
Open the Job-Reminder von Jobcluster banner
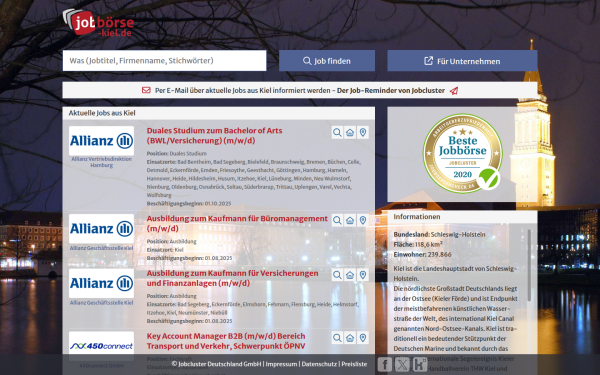coord(300,90)
